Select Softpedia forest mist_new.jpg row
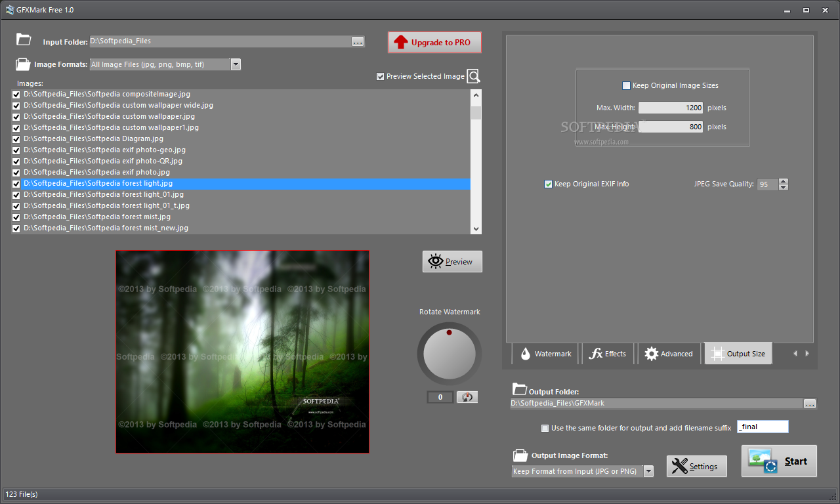Screen dimensions: 840x504 click(246, 228)
